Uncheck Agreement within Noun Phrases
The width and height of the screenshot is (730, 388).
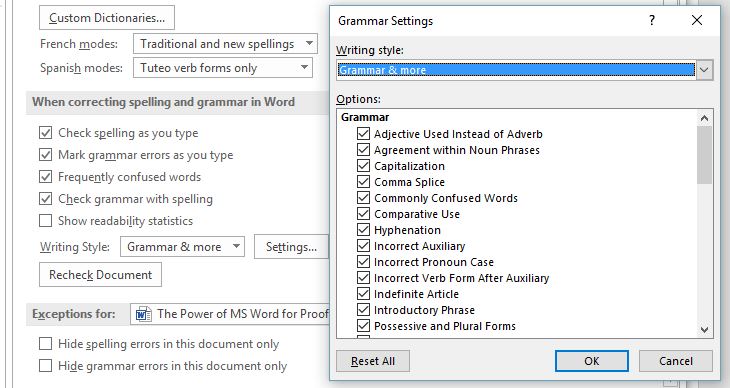pos(363,150)
